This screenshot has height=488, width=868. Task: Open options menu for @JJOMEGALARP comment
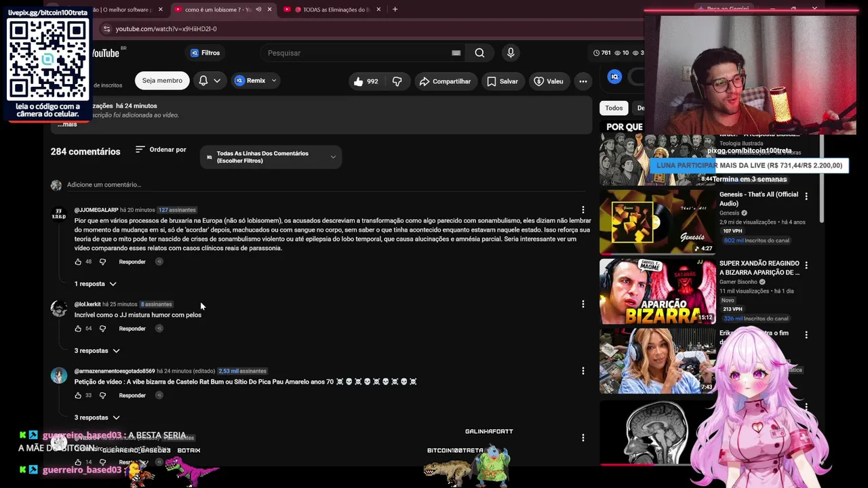(583, 210)
